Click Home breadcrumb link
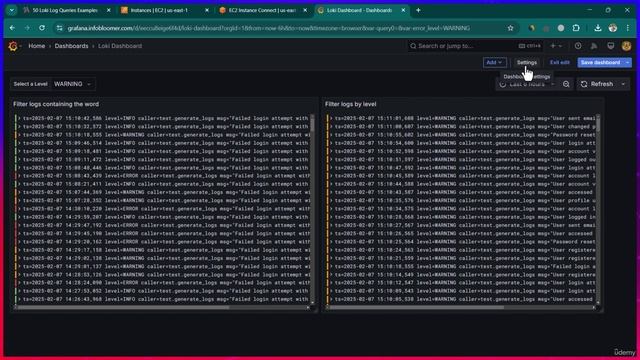The width and height of the screenshot is (640, 360). click(x=37, y=46)
